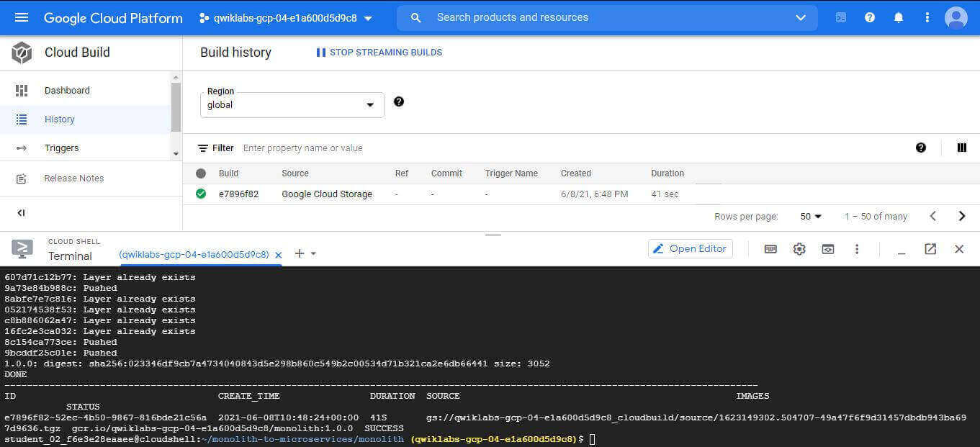Open Cloud Shell three-dot more menu
Screen dimensions: 980x447
(x=857, y=249)
